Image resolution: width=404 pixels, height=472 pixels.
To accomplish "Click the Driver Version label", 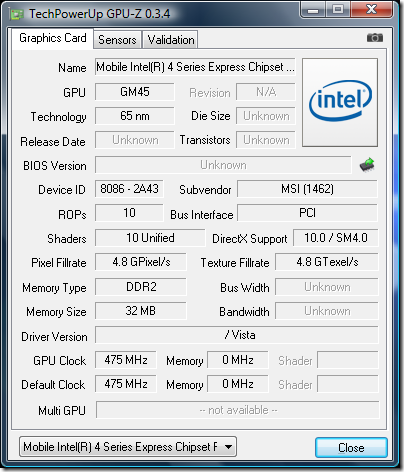I will click(x=54, y=337).
